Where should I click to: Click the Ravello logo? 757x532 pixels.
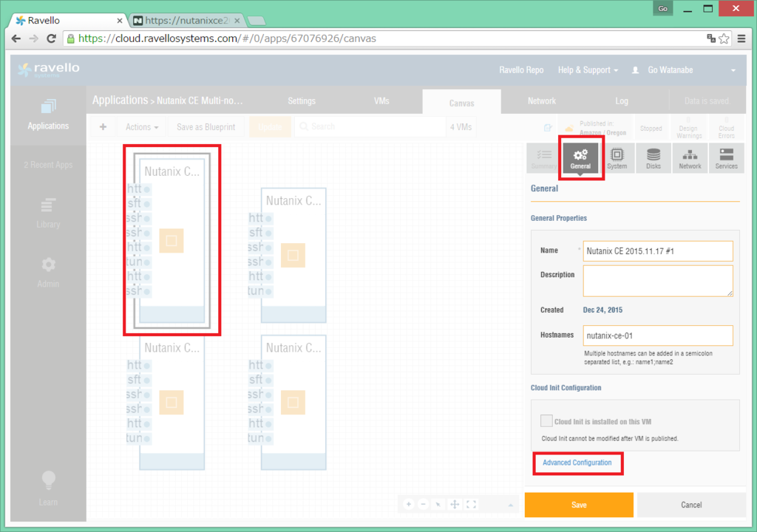coord(49,70)
